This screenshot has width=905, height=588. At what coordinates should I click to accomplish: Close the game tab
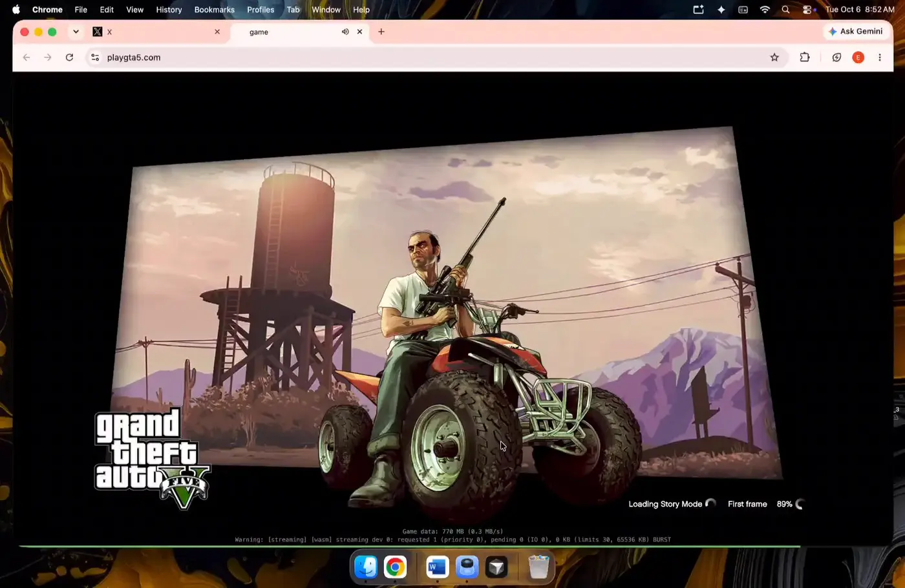(x=360, y=32)
